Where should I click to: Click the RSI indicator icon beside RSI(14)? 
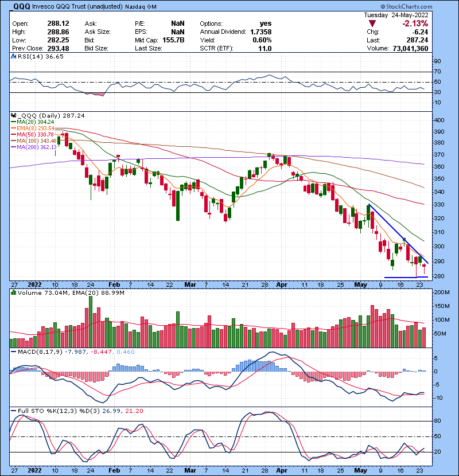pyautogui.click(x=13, y=56)
